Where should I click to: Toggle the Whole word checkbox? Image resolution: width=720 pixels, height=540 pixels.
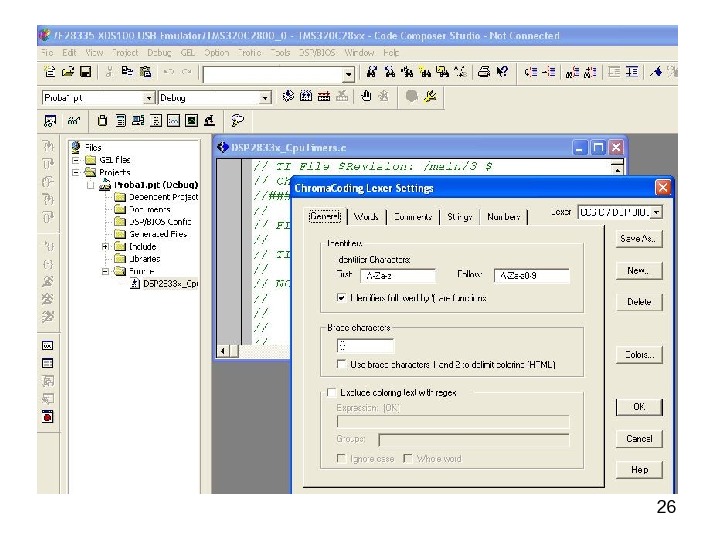coord(407,458)
